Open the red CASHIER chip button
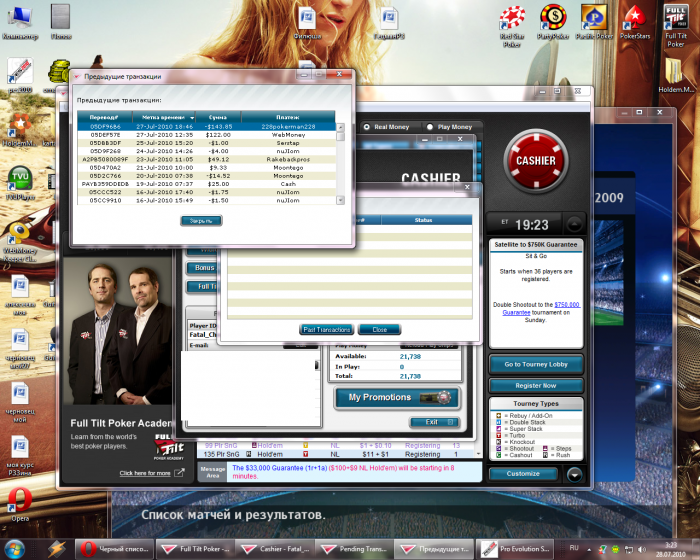 (x=536, y=161)
